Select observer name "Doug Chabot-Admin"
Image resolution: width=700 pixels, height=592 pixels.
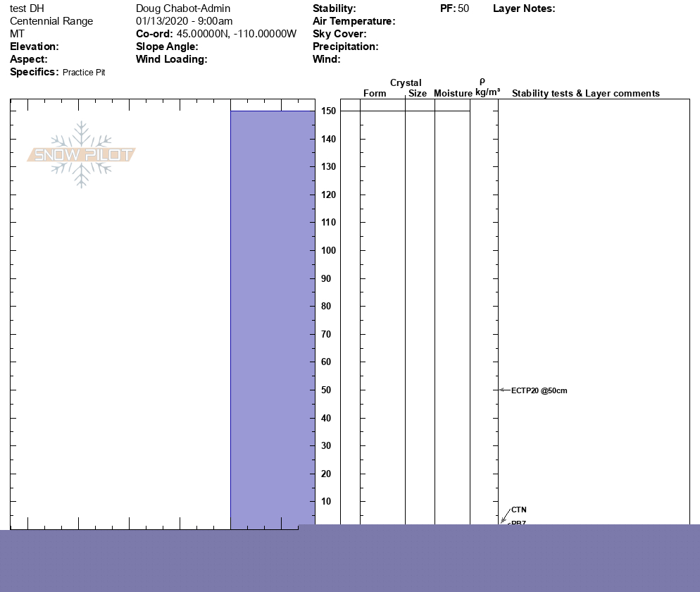pyautogui.click(x=183, y=8)
